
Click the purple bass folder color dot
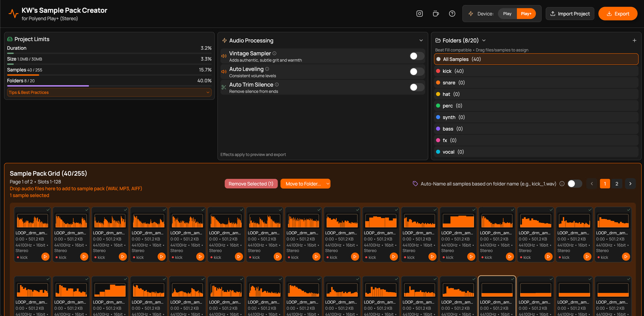[438, 129]
